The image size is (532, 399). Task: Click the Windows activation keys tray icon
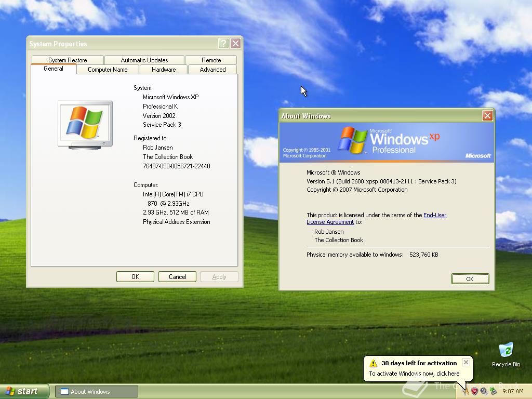click(x=465, y=392)
